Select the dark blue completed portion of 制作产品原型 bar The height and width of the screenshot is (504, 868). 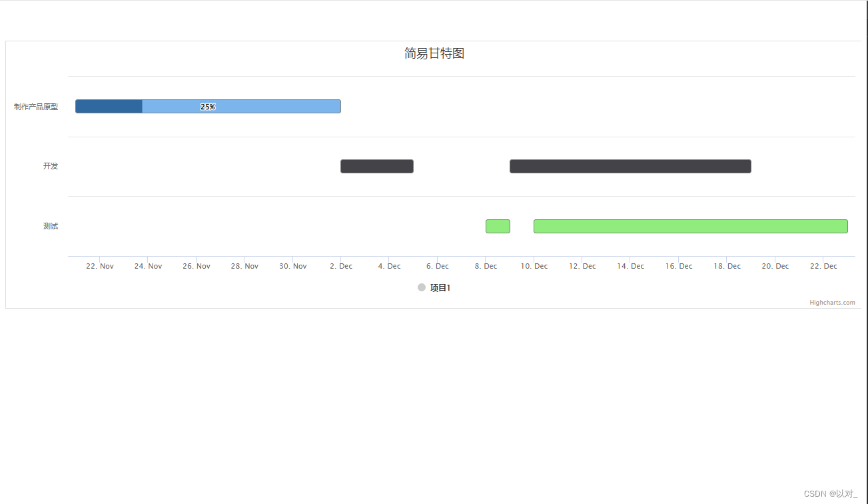click(109, 107)
